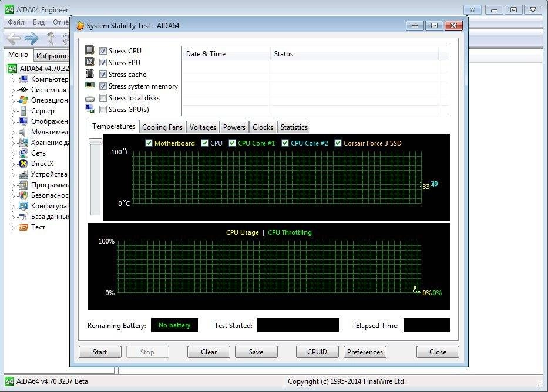Uncheck the Stress FPU checkbox
The width and height of the screenshot is (548, 392).
tap(103, 62)
